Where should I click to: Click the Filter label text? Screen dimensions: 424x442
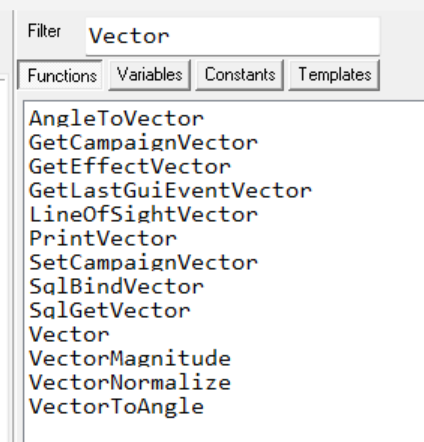[44, 31]
